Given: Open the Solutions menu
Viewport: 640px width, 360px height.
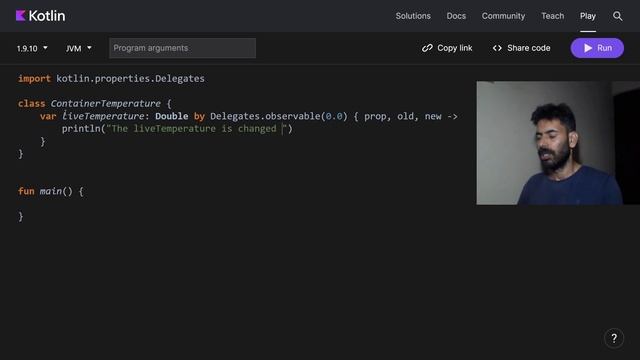Looking at the screenshot, I should (413, 16).
